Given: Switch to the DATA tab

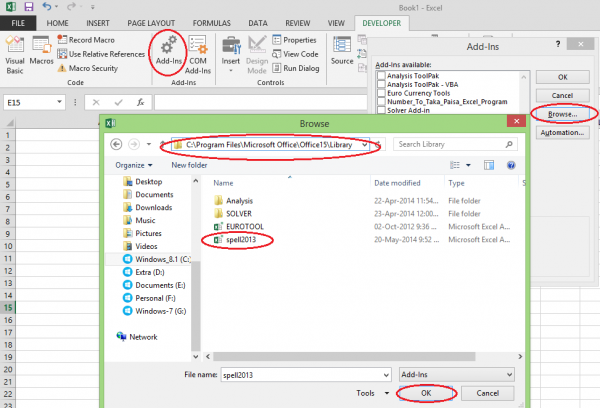Looking at the screenshot, I should [x=258, y=23].
